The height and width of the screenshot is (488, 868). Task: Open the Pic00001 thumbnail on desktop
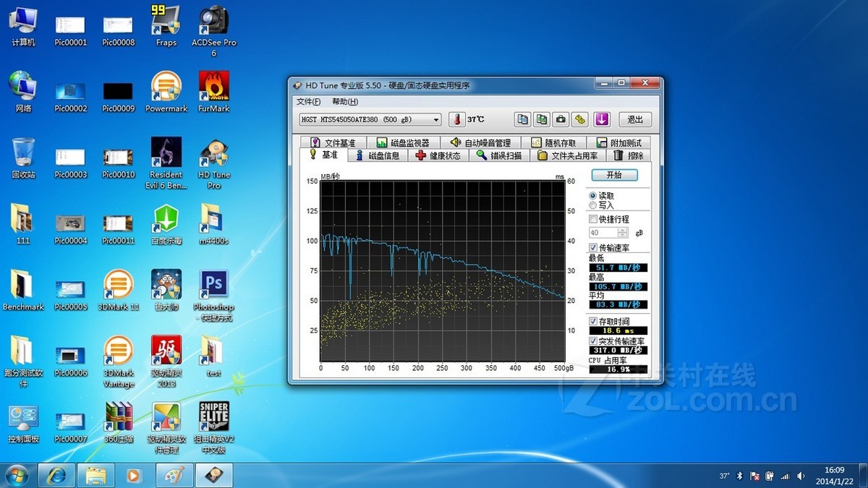coord(71,30)
